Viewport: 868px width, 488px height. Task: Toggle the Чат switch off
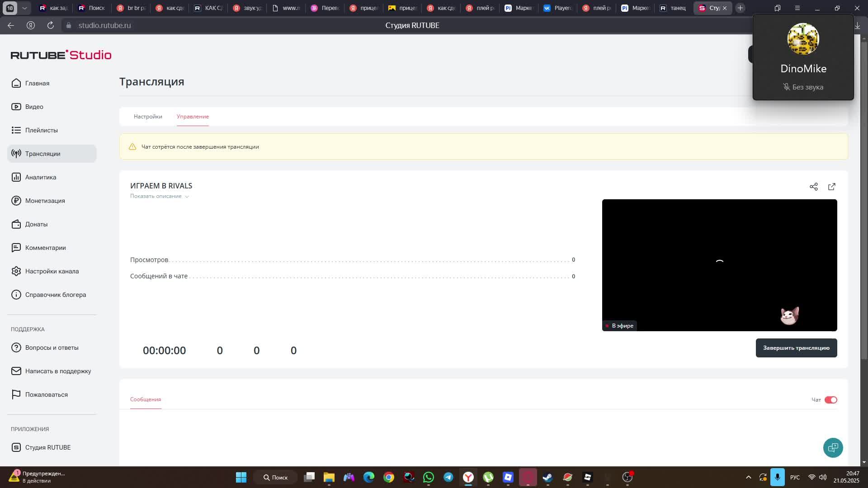pos(830,400)
